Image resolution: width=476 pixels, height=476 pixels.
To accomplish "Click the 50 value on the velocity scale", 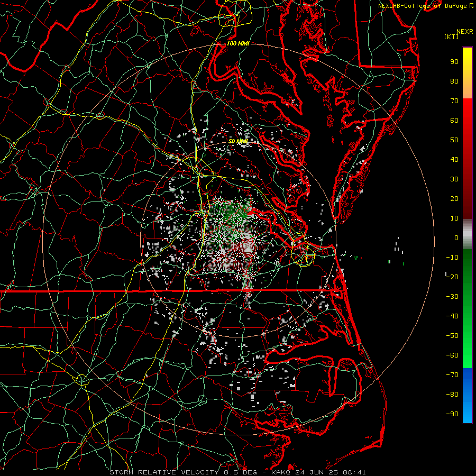I will 454,140.
